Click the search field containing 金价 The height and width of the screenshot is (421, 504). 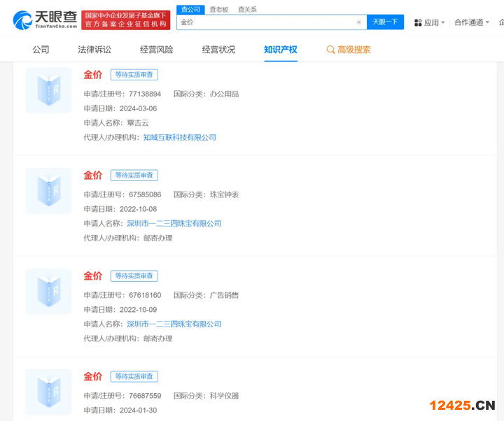point(266,22)
